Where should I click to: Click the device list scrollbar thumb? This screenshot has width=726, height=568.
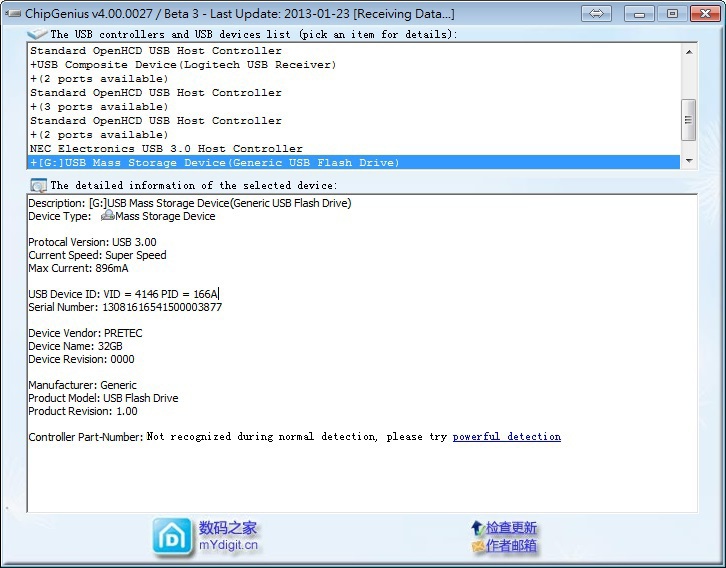point(688,119)
